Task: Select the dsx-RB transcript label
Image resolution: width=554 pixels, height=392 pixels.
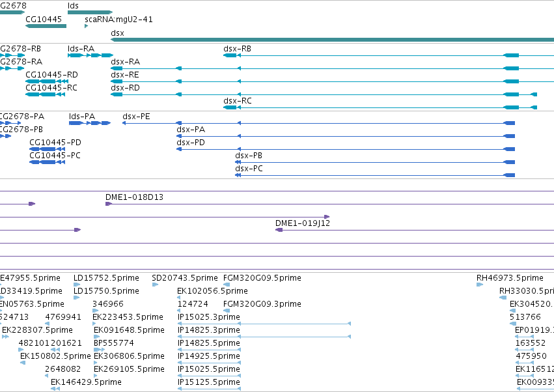Action: [x=237, y=49]
